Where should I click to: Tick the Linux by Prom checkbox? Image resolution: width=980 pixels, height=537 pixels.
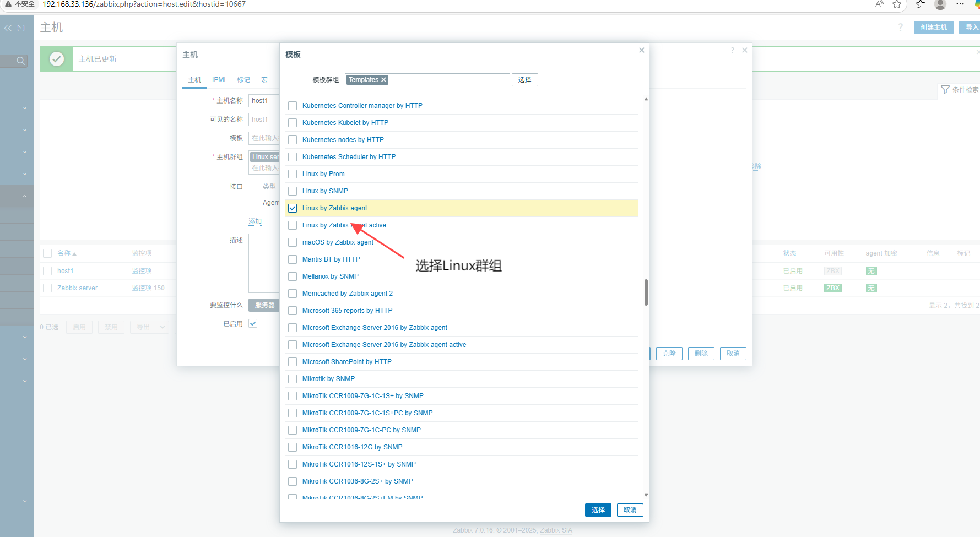(x=293, y=174)
